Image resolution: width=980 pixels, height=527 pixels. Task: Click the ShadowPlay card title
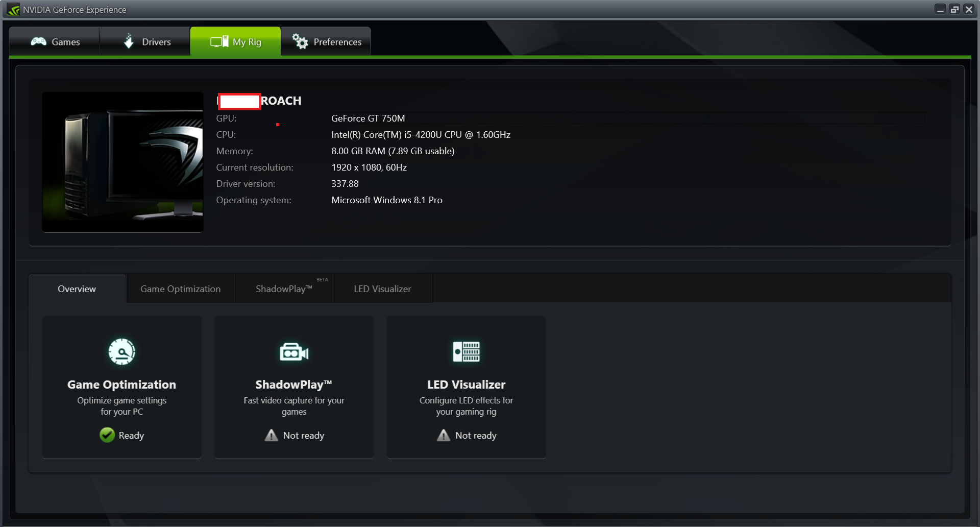(294, 385)
